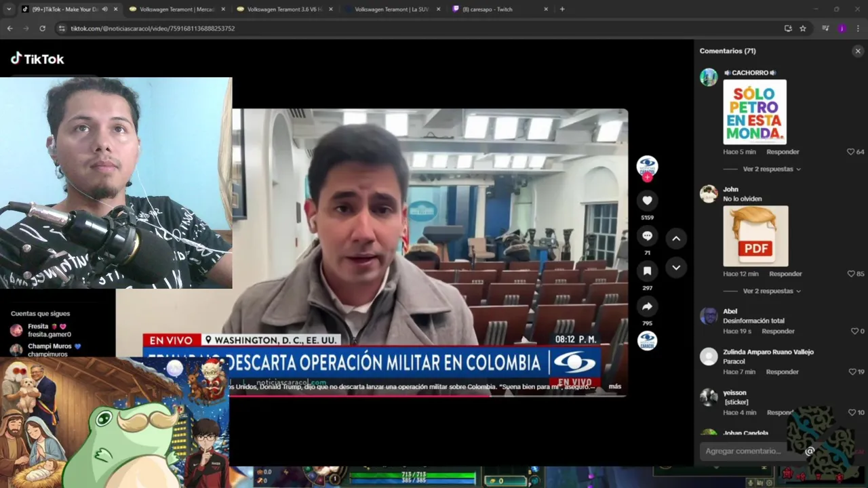The height and width of the screenshot is (488, 868).
Task: Click the tiktok.com address bar
Action: point(420,28)
